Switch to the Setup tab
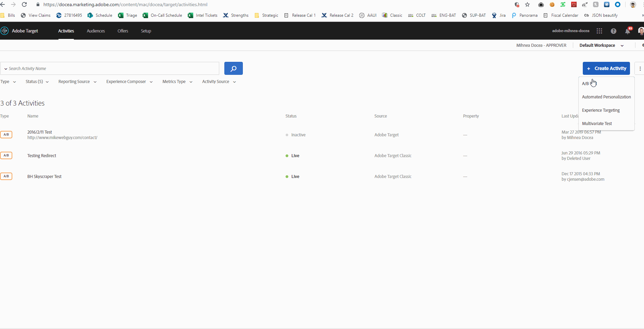The width and height of the screenshot is (644, 329). coord(146,31)
